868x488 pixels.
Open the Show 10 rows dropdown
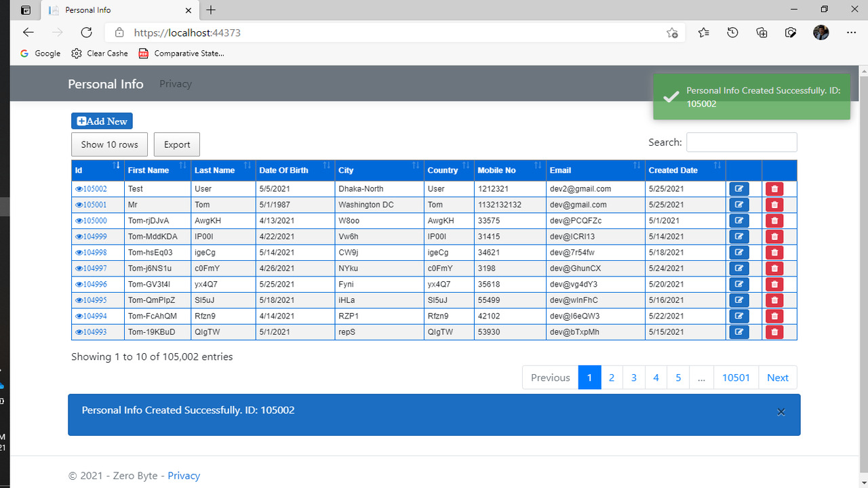[x=109, y=144]
